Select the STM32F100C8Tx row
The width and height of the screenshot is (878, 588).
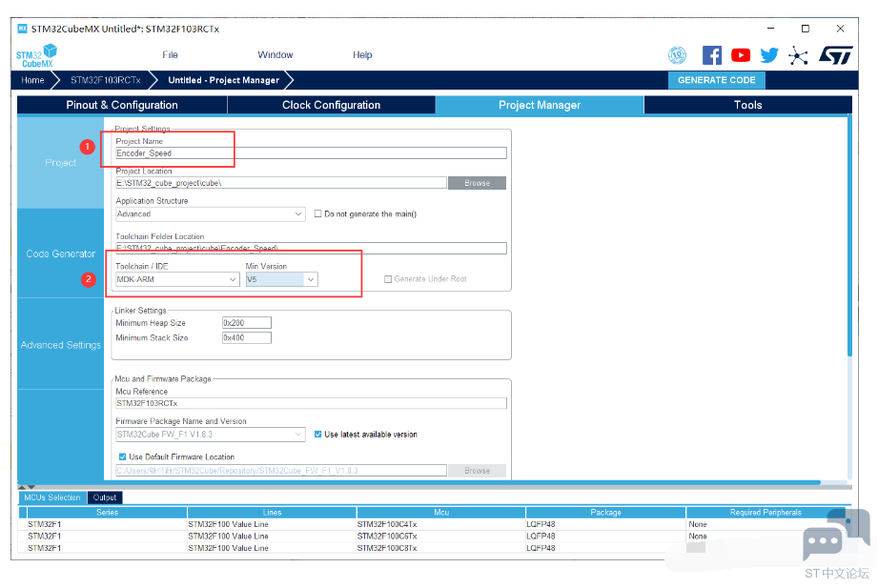tap(434, 548)
